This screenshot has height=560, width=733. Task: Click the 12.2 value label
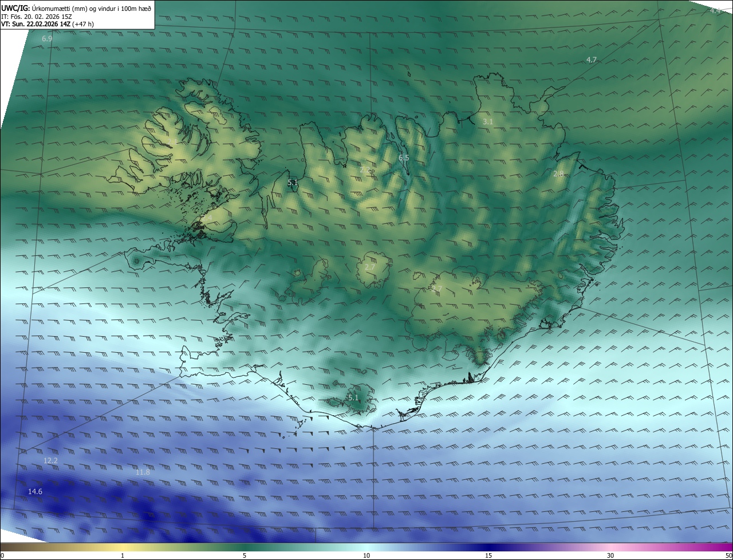point(50,460)
